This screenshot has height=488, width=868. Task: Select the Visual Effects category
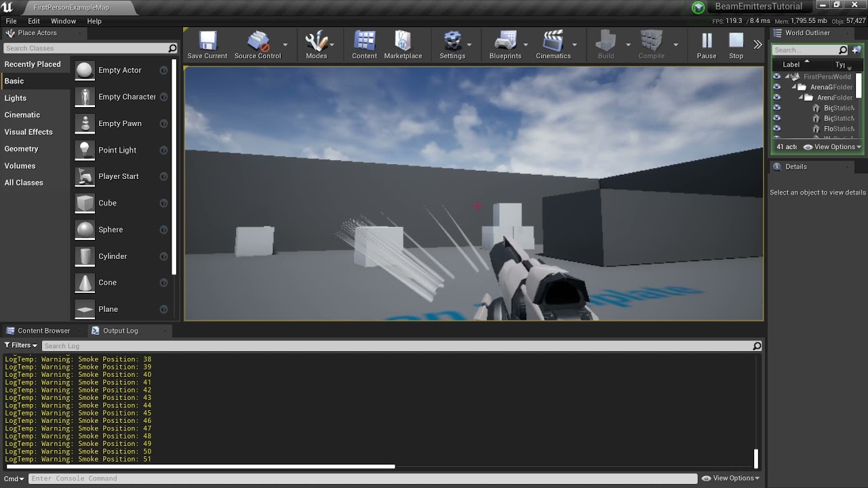click(28, 132)
